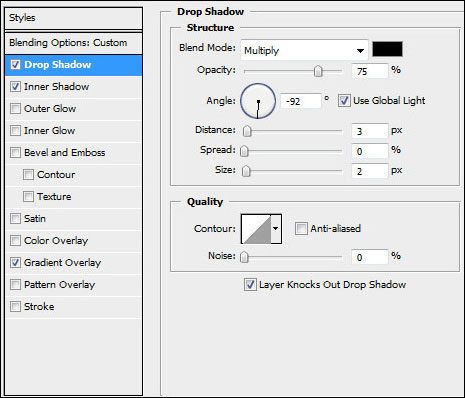Click the Size value field

click(370, 171)
